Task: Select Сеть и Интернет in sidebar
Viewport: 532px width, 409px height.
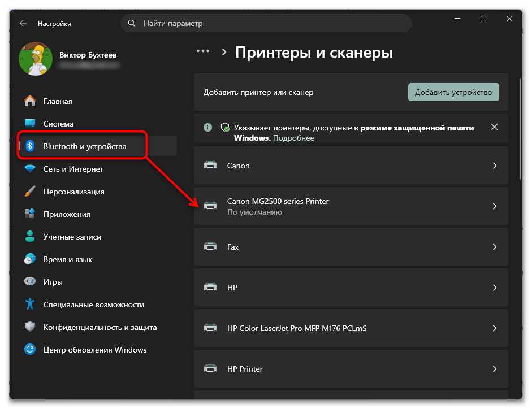Action: point(98,168)
